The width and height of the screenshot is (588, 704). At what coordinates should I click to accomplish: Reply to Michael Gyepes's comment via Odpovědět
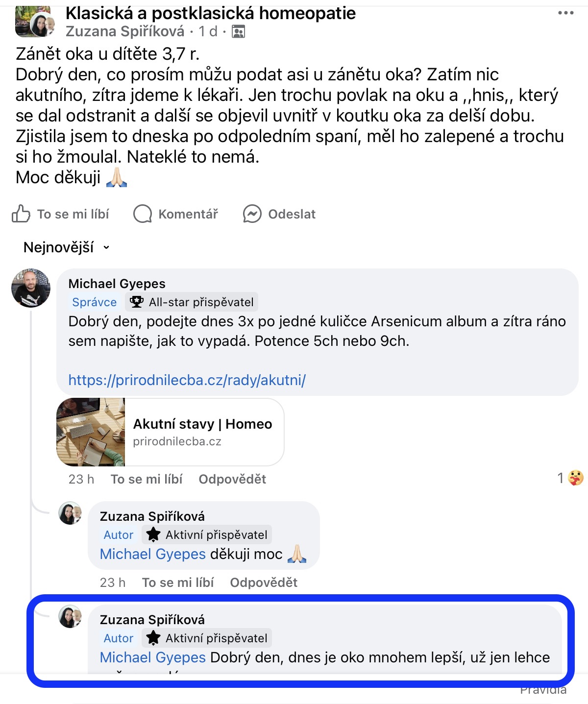pos(232,479)
